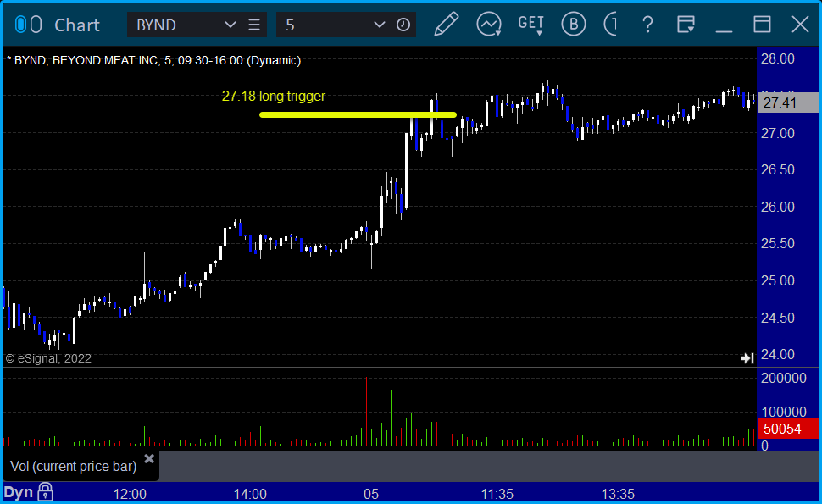Close the chart window with X
Image resolution: width=822 pixels, height=504 pixels.
tap(801, 24)
